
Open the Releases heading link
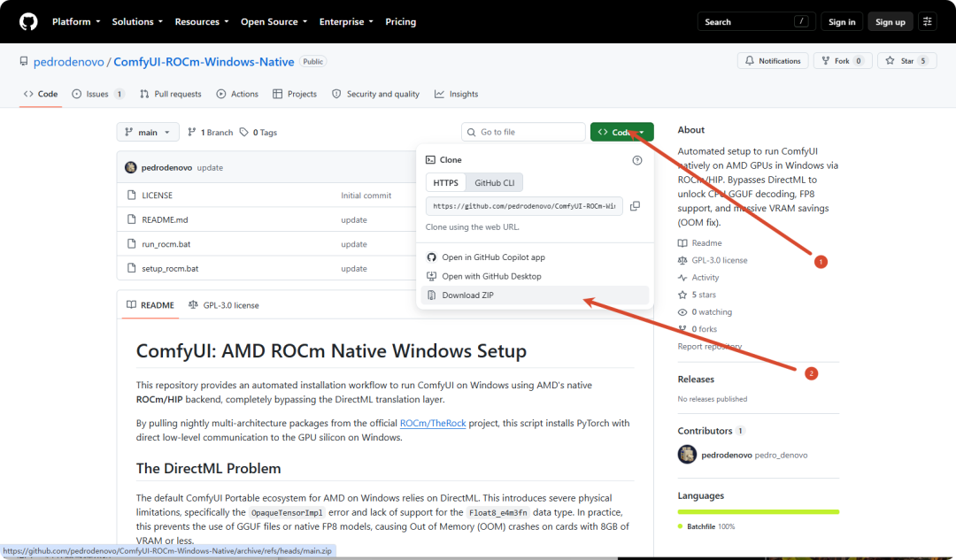(x=696, y=379)
